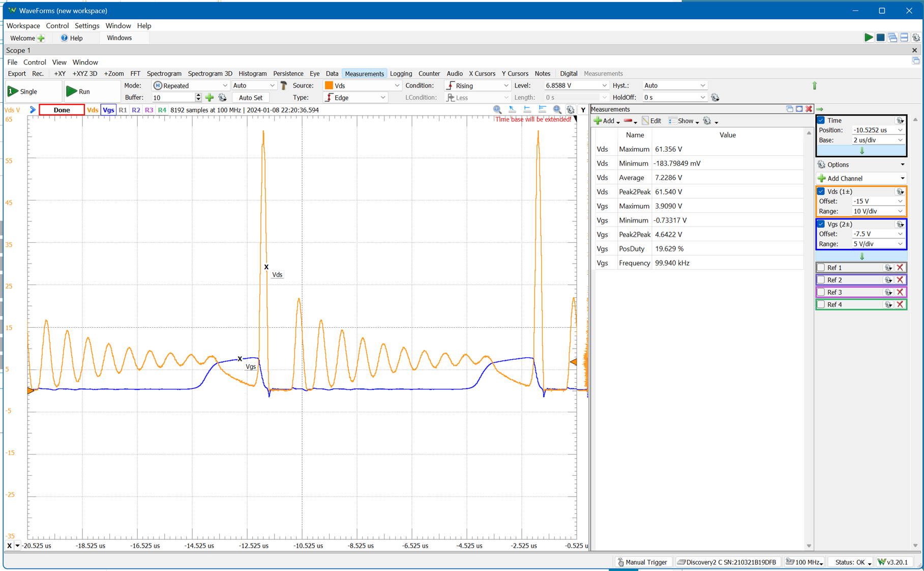This screenshot has width=924, height=571.
Task: Click the green plus icon next to Buffer
Action: tap(210, 98)
